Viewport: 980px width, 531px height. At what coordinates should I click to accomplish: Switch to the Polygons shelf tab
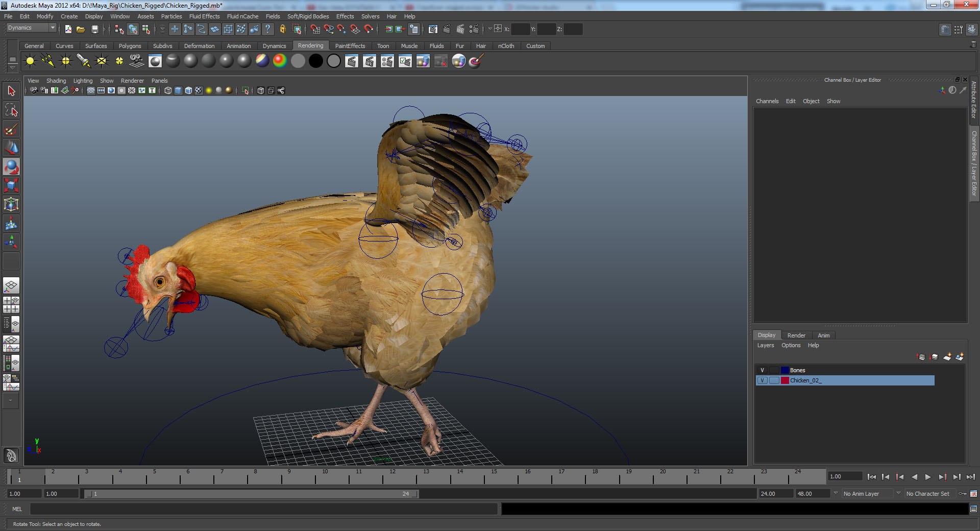click(x=130, y=46)
